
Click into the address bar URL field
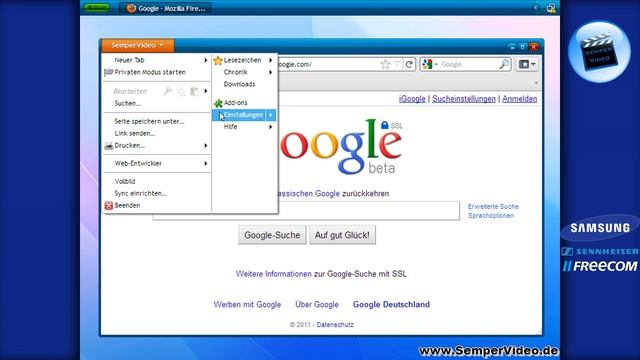tap(328, 64)
